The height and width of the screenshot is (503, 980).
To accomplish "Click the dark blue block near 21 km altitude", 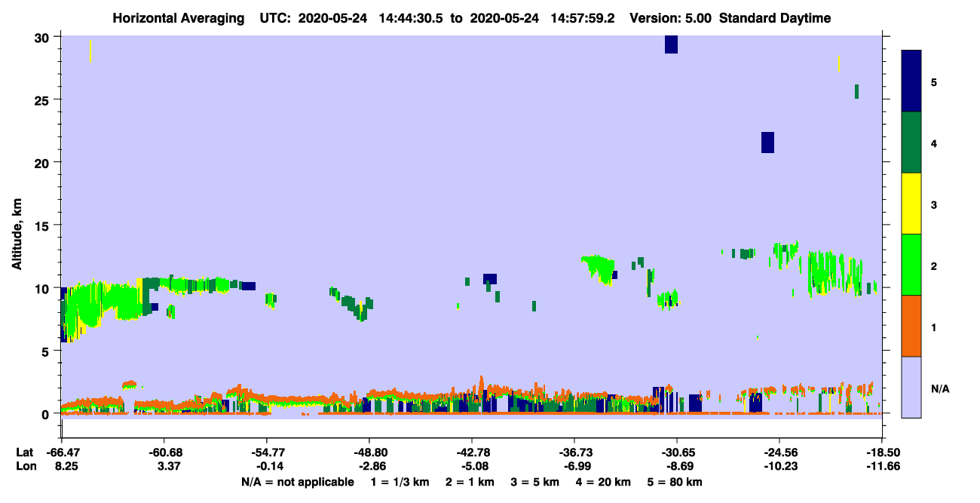I will click(x=767, y=142).
